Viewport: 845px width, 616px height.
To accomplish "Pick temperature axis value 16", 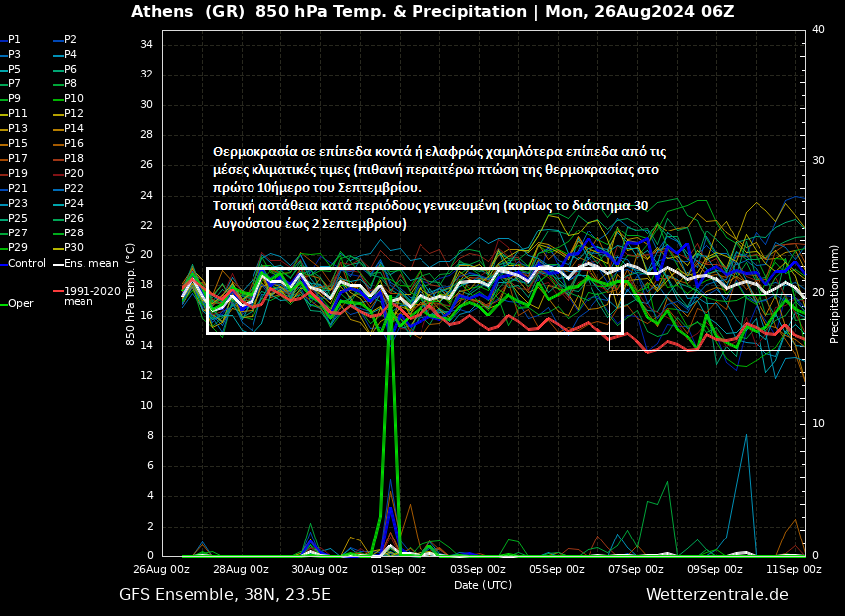I will coord(146,315).
